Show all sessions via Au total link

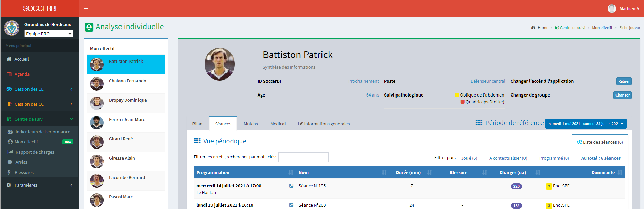(x=601, y=158)
